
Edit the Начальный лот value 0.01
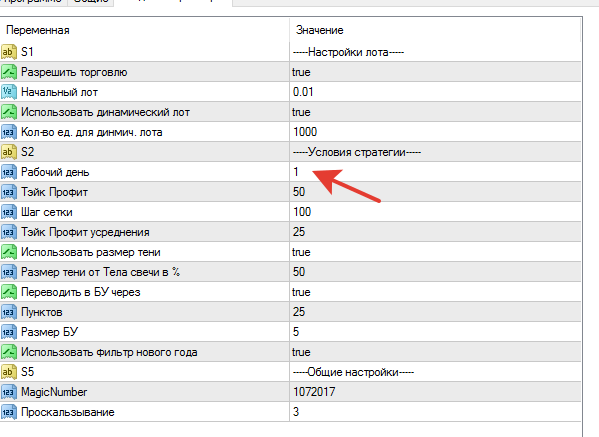click(x=303, y=92)
